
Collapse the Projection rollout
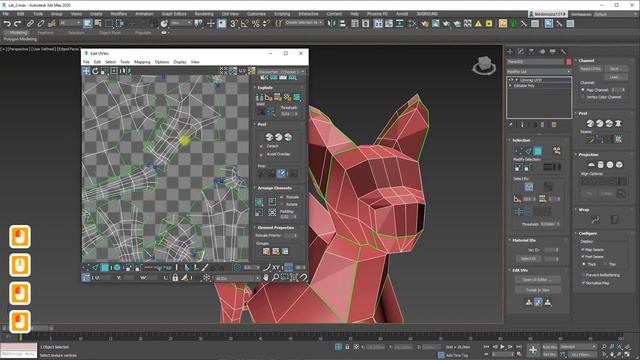point(576,155)
